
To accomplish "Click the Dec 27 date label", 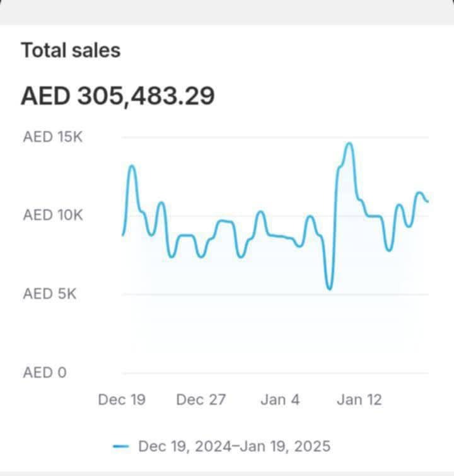I will click(201, 400).
